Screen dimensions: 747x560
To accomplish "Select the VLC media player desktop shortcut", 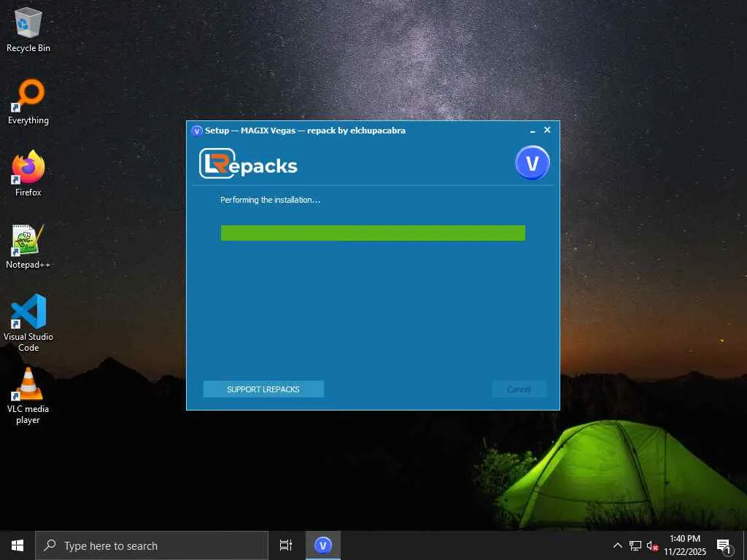I will pyautogui.click(x=28, y=396).
